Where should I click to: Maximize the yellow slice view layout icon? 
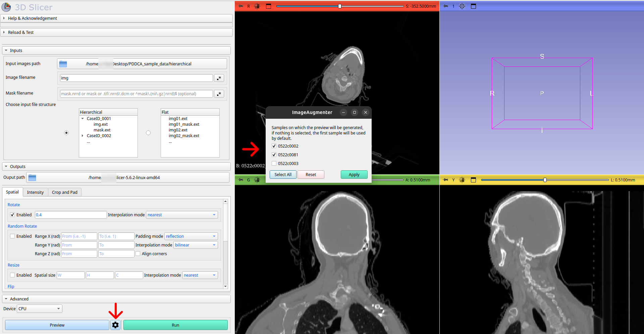[473, 180]
